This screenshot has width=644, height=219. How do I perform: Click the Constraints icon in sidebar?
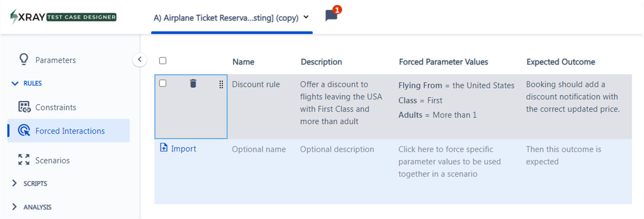click(x=24, y=107)
